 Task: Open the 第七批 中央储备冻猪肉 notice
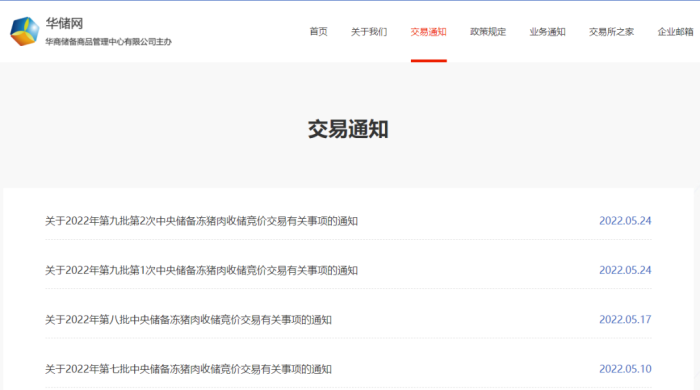[x=188, y=369]
